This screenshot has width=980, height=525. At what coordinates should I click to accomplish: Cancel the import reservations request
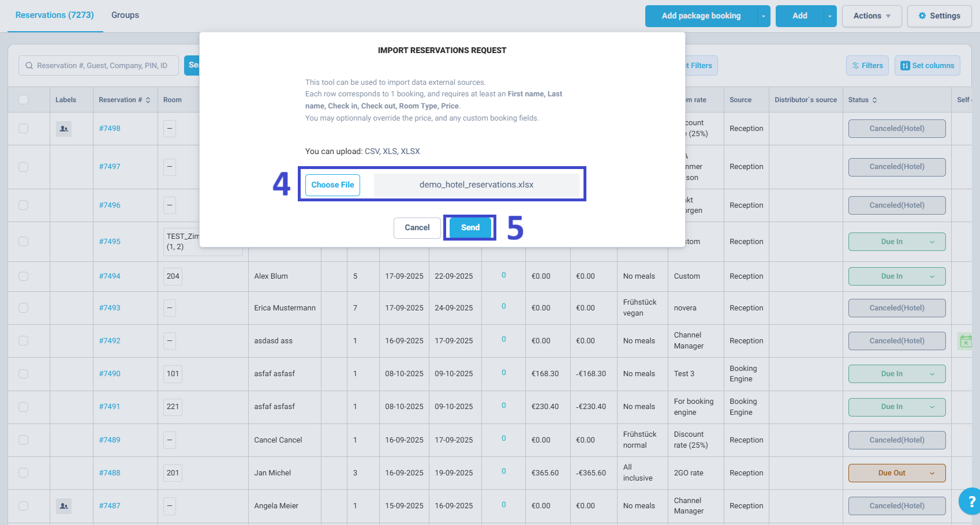click(417, 228)
